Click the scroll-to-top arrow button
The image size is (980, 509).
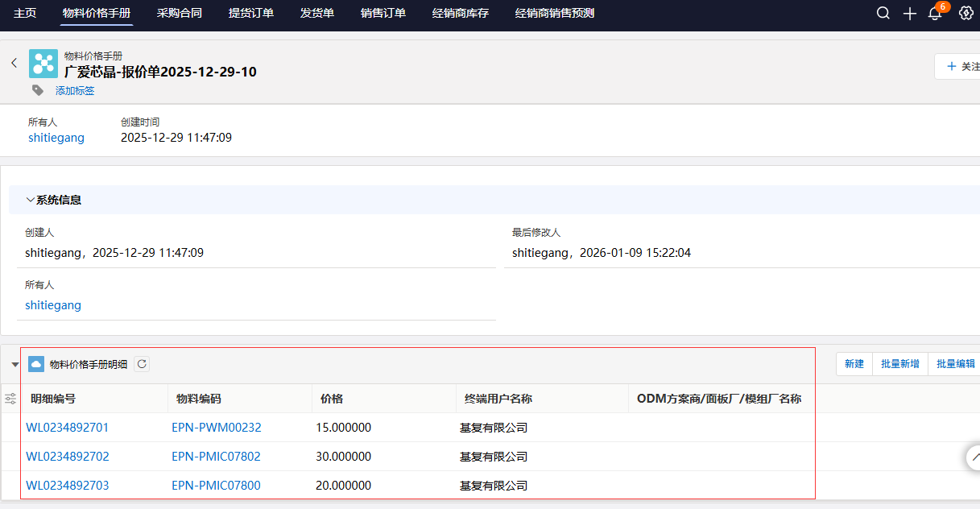pyautogui.click(x=974, y=457)
